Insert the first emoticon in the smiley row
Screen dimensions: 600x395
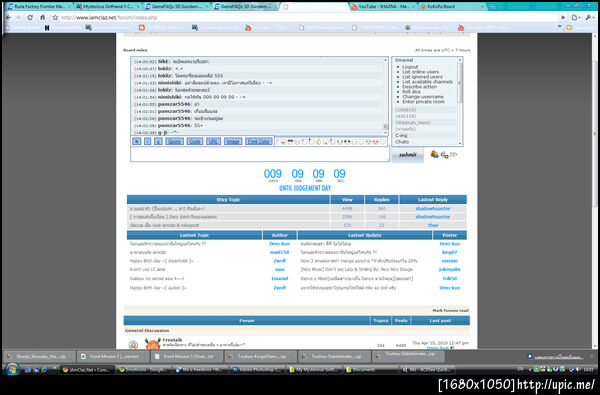pos(277,142)
